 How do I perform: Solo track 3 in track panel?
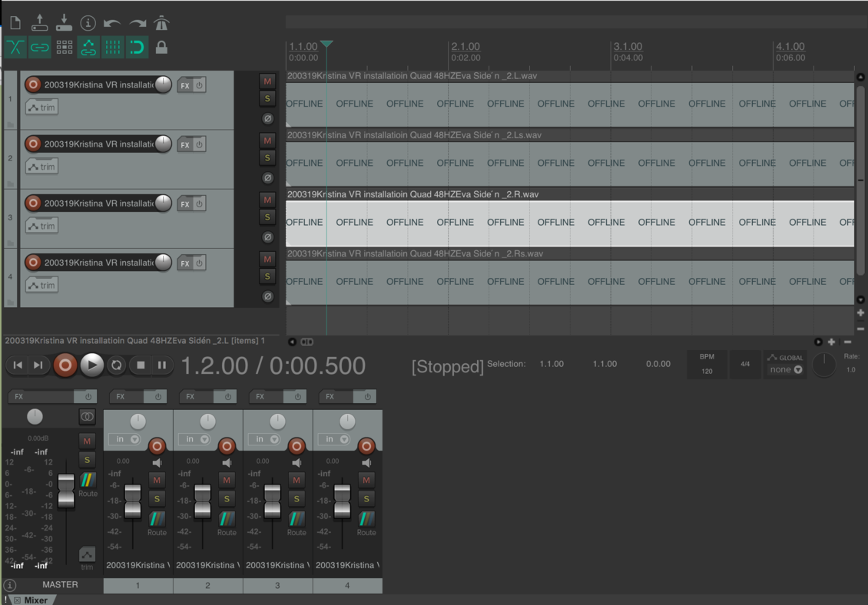pyautogui.click(x=267, y=217)
